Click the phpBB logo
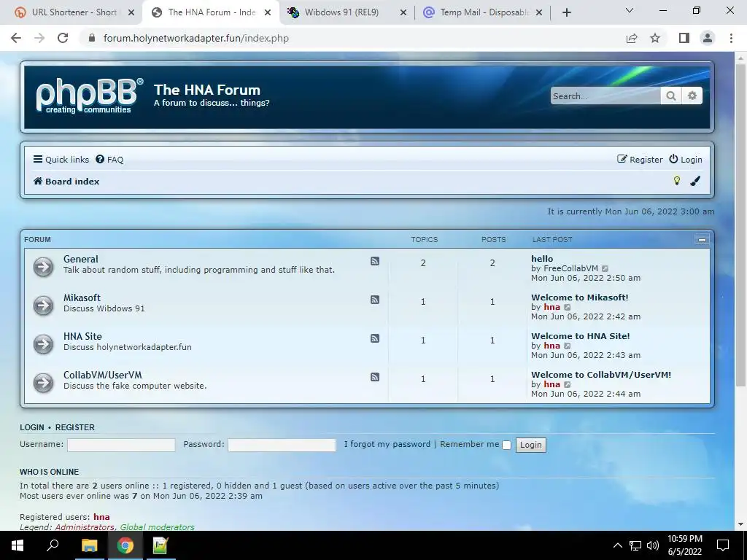747x560 pixels. coord(90,96)
